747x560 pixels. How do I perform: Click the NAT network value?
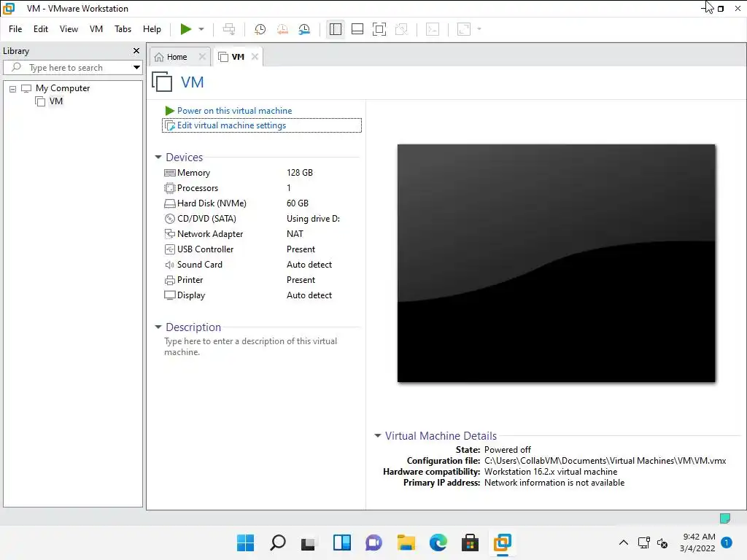295,234
